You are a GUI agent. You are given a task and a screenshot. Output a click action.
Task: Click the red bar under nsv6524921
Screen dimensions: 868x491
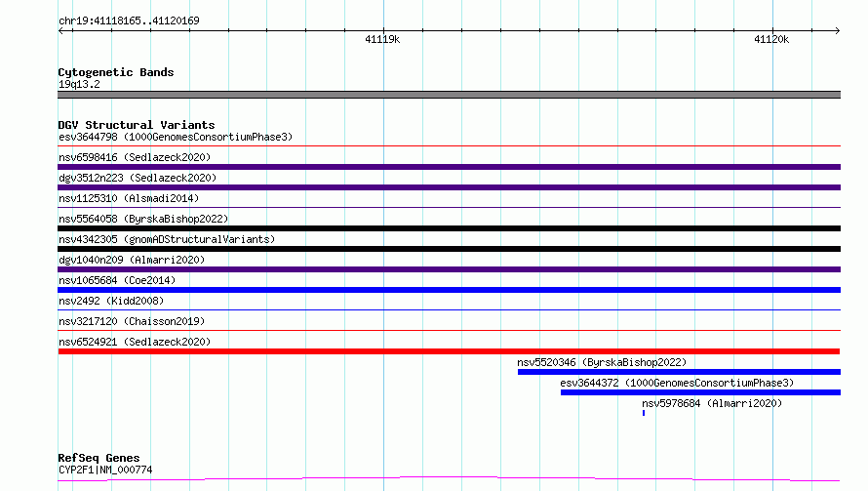click(449, 351)
